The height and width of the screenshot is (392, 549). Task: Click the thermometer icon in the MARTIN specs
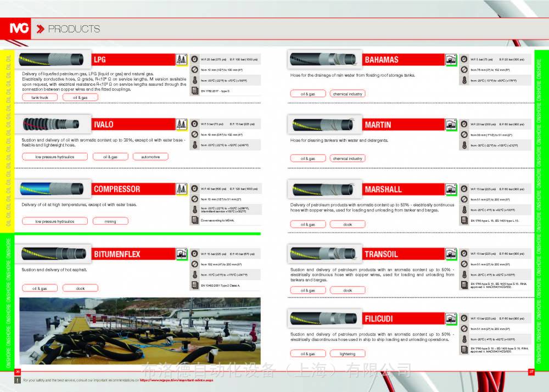click(464, 145)
